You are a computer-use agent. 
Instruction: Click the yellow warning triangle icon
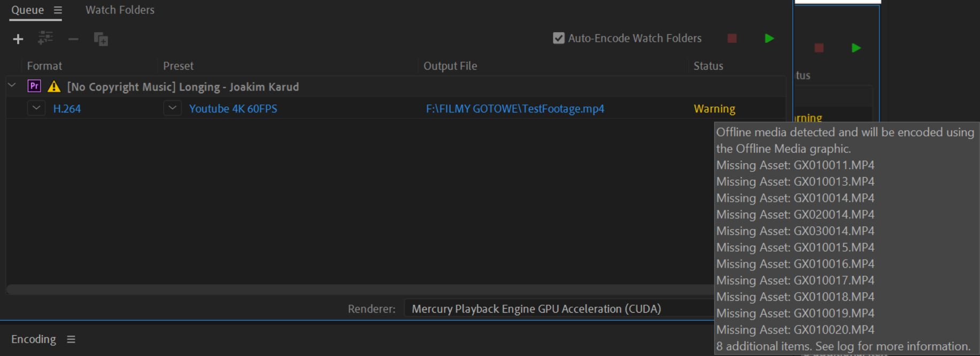54,87
